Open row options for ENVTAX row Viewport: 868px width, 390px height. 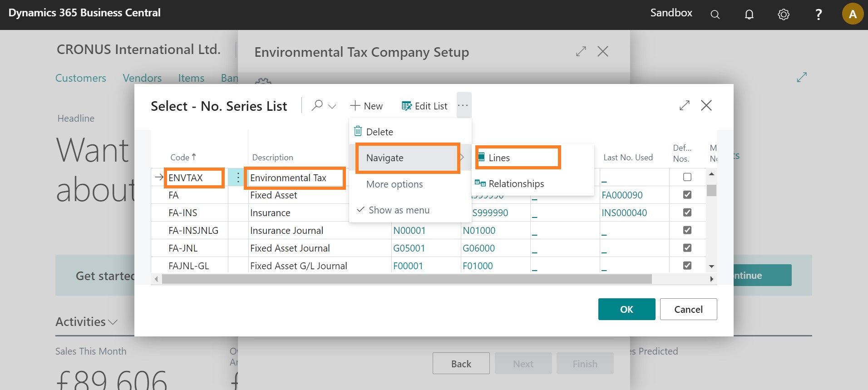coord(237,178)
